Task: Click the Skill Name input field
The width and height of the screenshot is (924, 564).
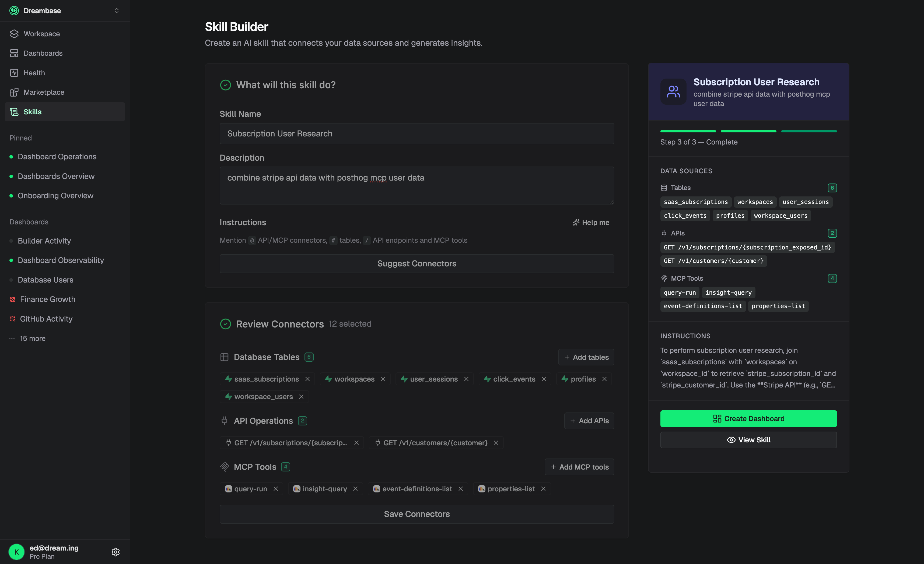Action: point(416,133)
